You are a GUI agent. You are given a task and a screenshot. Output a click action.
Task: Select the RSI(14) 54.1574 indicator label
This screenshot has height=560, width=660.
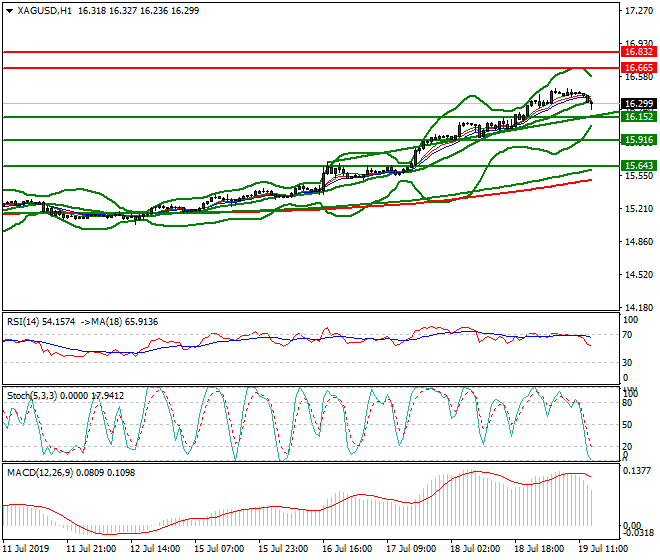tap(41, 322)
